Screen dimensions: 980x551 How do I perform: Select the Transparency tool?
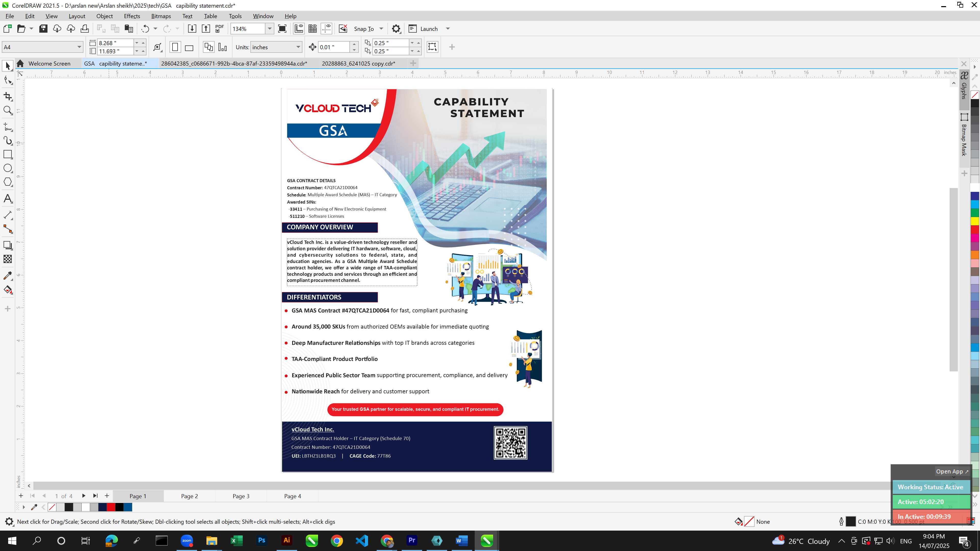coord(8,259)
